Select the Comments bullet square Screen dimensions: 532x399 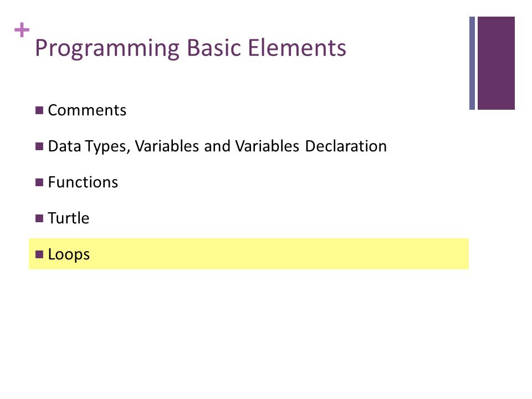pos(39,110)
